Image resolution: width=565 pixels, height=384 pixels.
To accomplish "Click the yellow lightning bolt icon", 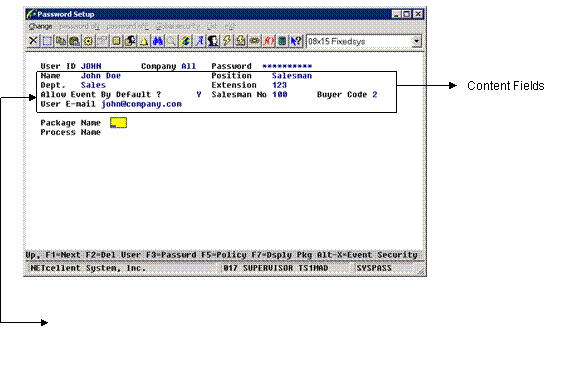I will 227,41.
